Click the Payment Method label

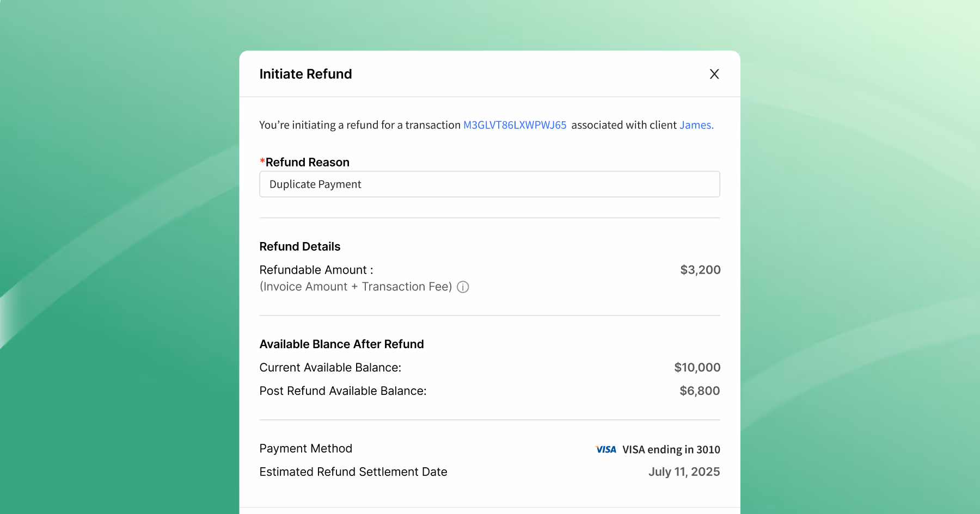(x=305, y=448)
